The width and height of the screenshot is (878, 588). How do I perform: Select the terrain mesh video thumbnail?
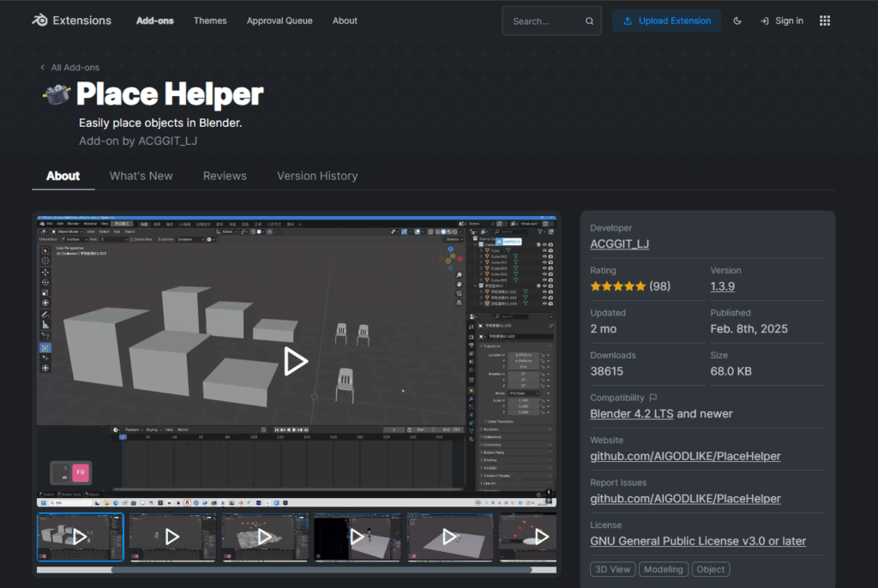pyautogui.click(x=265, y=537)
